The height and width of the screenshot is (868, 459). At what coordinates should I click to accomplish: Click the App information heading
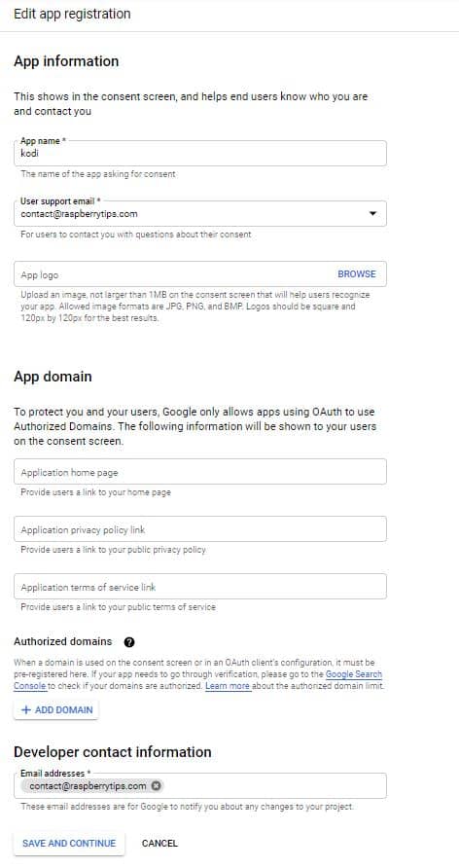pyautogui.click(x=66, y=61)
